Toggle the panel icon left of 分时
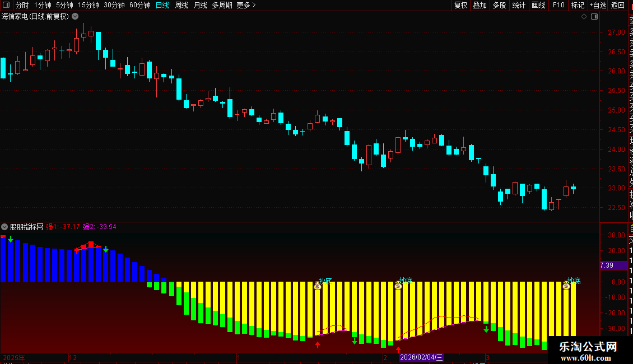Viewport: 633px width, 364px height. [x=6, y=5]
